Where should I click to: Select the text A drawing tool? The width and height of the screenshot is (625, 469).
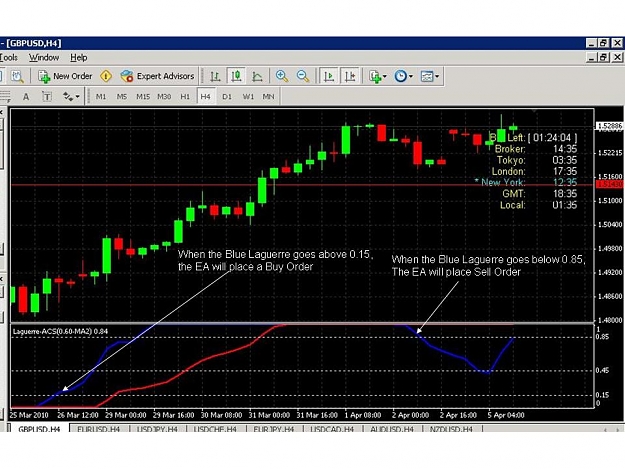click(x=26, y=96)
